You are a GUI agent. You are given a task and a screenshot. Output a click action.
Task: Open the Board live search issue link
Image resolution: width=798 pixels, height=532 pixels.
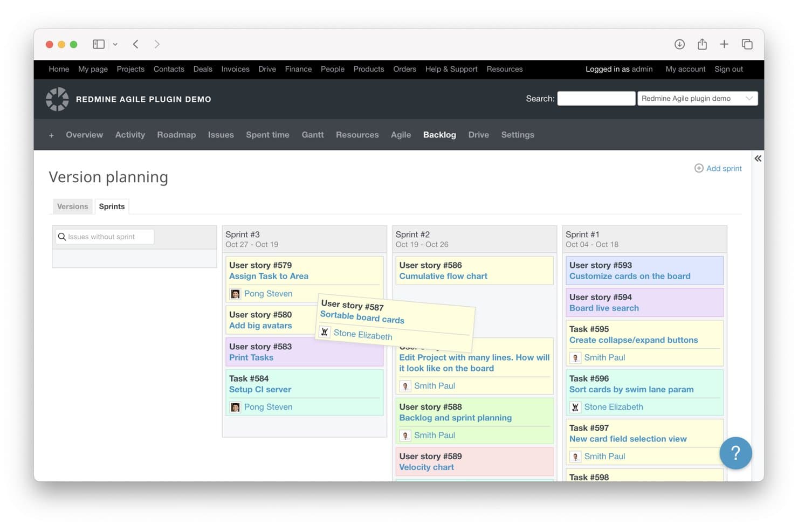pyautogui.click(x=604, y=308)
